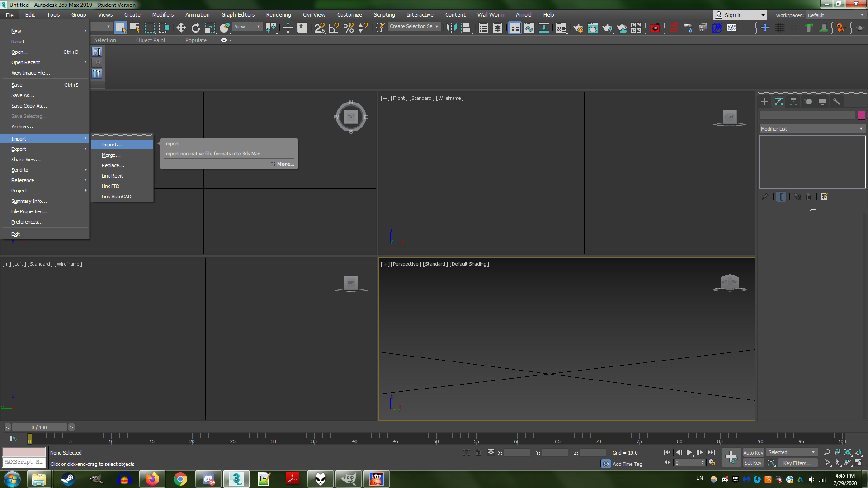The width and height of the screenshot is (868, 488).
Task: Click the current frame number field
Action: coord(687,463)
